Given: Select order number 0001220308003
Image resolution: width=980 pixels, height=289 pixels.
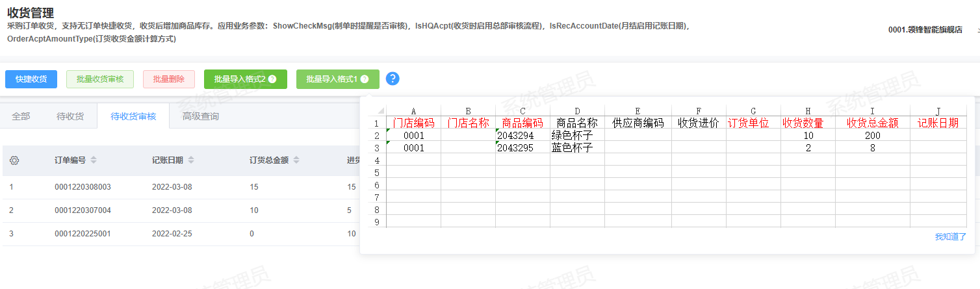Looking at the screenshot, I should pos(83,187).
